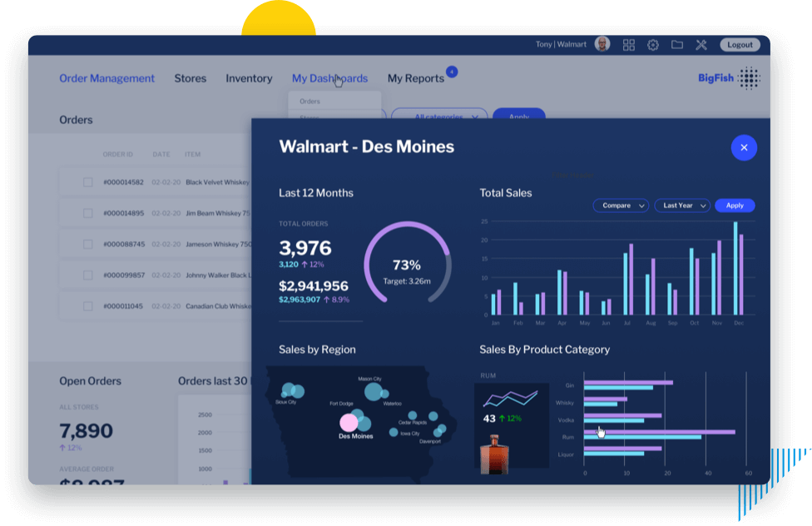812x526 pixels.
Task: Check the box for order #000088745
Action: pyautogui.click(x=88, y=245)
